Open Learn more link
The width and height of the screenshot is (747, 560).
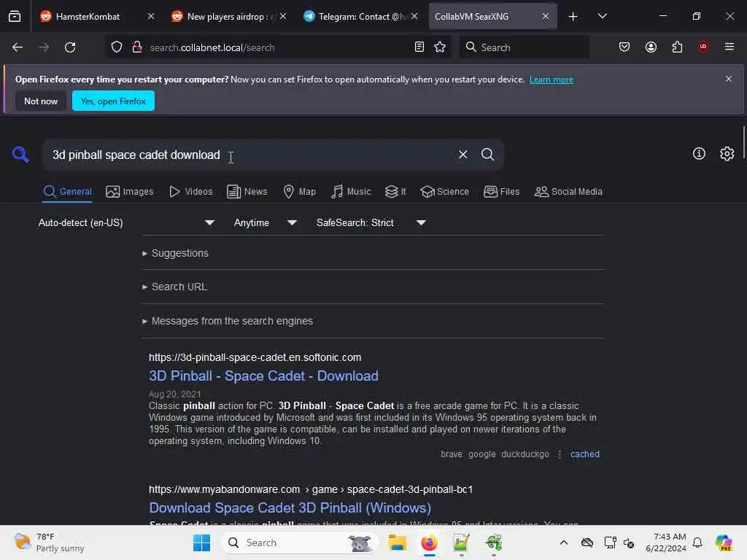(x=551, y=79)
